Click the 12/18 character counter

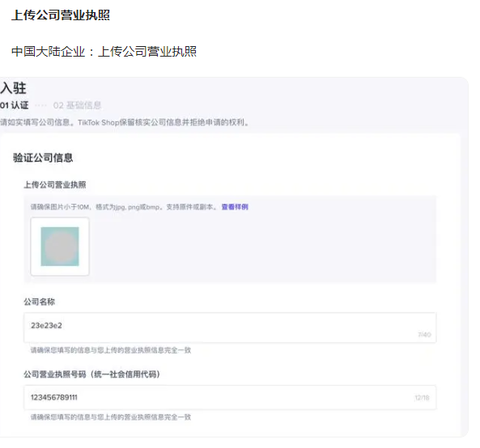tap(422, 398)
